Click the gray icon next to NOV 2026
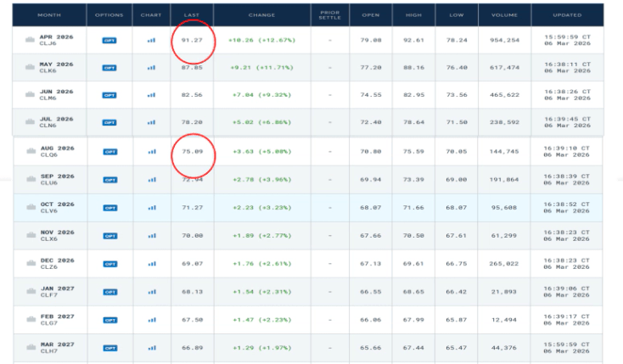Image resolution: width=623 pixels, height=364 pixels. (31, 235)
